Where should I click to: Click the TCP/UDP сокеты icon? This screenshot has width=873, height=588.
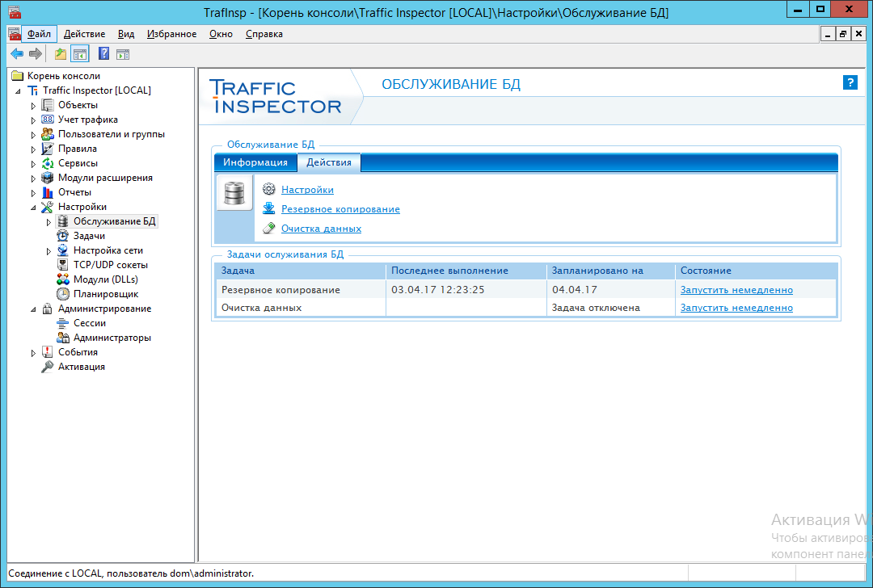click(x=63, y=265)
